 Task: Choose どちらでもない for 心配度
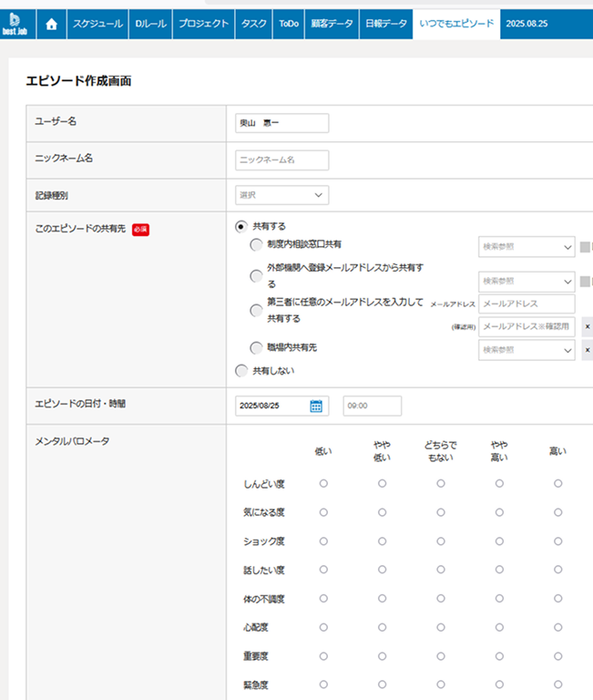[x=441, y=627]
